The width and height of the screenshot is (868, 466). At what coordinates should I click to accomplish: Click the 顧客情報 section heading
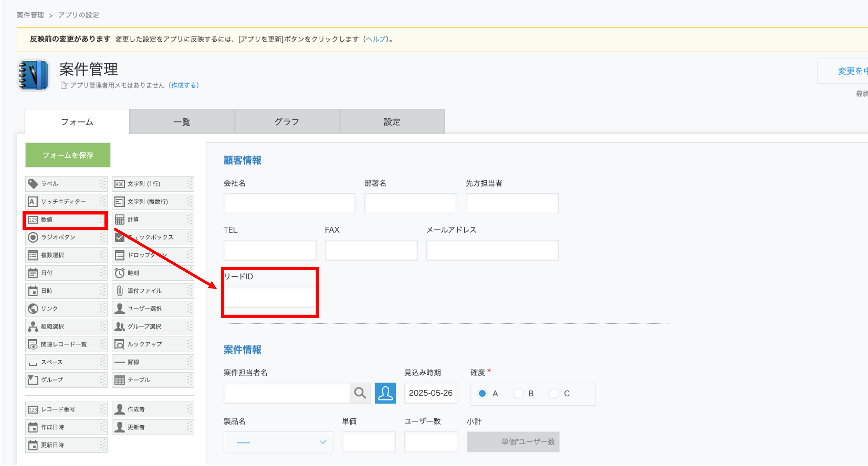[x=243, y=161]
